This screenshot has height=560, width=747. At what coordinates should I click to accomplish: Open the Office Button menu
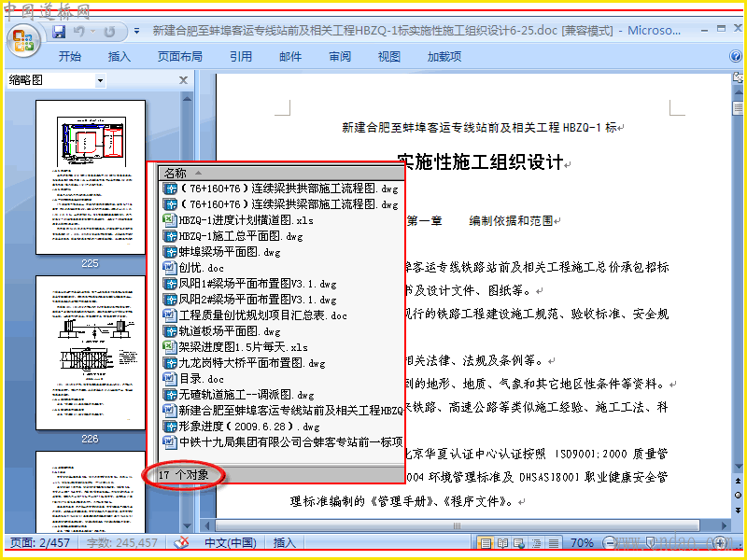coord(24,40)
